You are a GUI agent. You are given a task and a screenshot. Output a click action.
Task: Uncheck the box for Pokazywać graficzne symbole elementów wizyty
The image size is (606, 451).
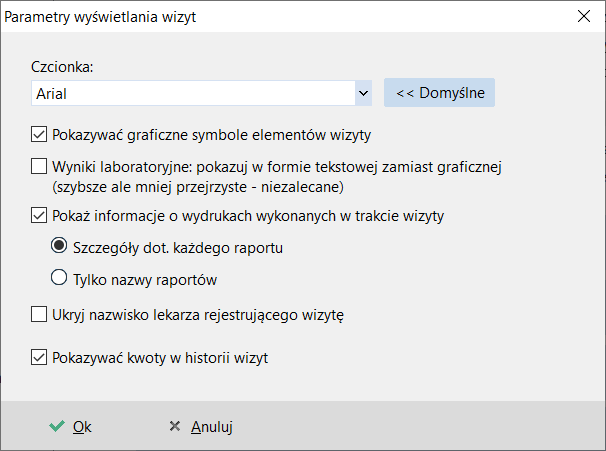click(39, 134)
